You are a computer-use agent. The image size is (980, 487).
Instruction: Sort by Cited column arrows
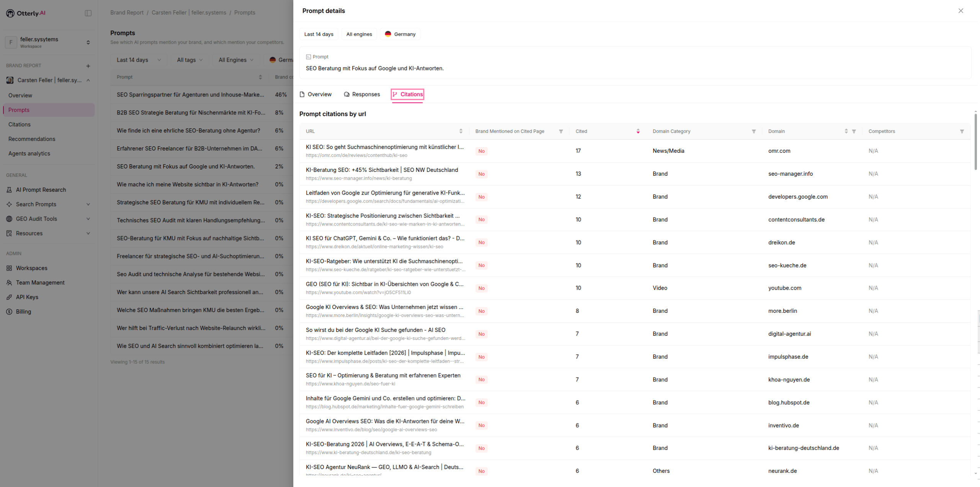638,131
